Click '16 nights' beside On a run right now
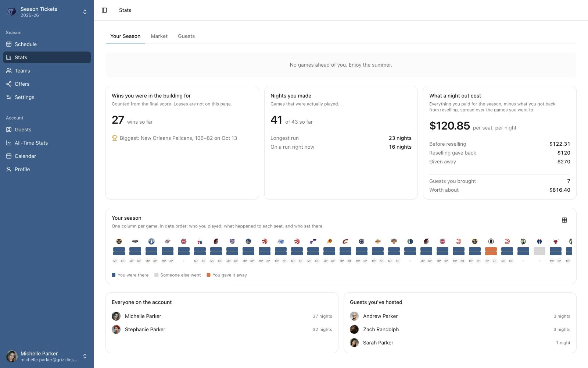Screen dimensions: 588x368 pos(400,147)
